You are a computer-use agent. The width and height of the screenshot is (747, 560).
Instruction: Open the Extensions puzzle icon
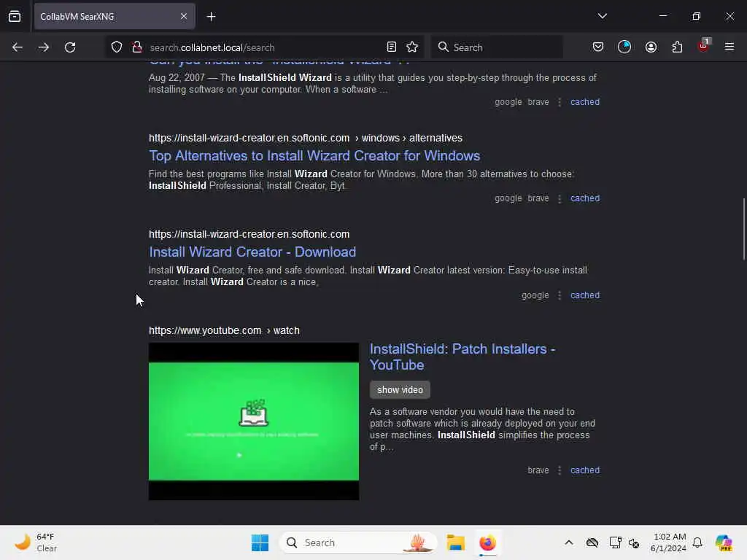[x=677, y=47]
